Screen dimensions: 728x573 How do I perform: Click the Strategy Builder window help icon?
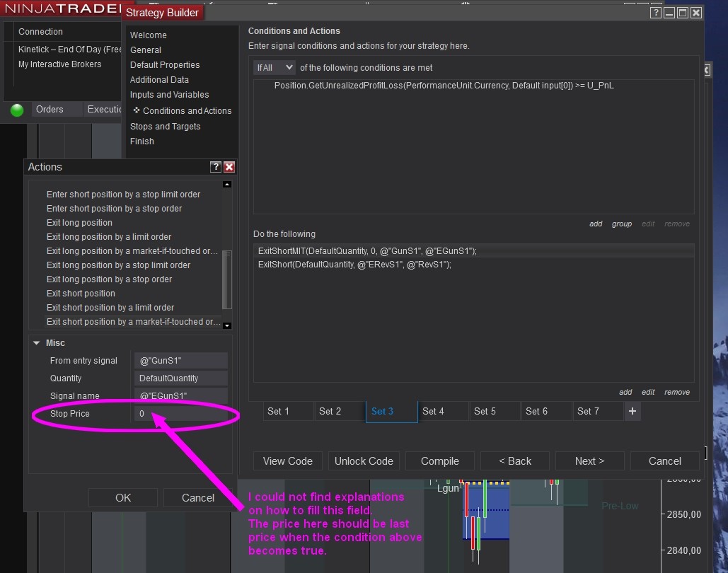[655, 12]
